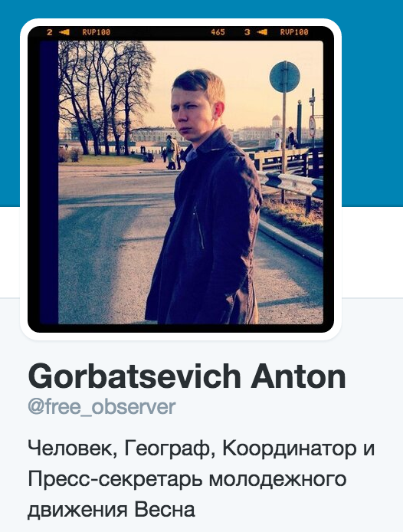Click the word Координатор in the bio
The height and width of the screenshot is (532, 403).
(x=290, y=449)
